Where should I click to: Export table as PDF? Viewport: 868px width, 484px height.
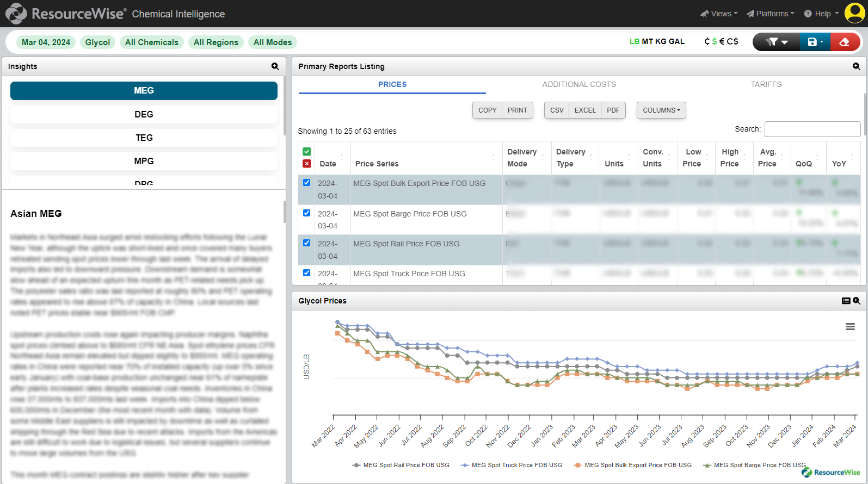point(613,110)
